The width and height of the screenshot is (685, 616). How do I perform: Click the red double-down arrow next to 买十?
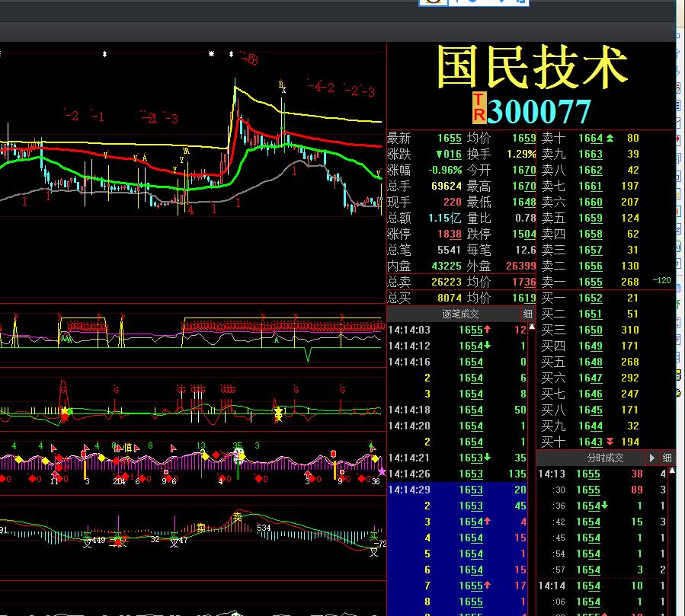[x=610, y=442]
